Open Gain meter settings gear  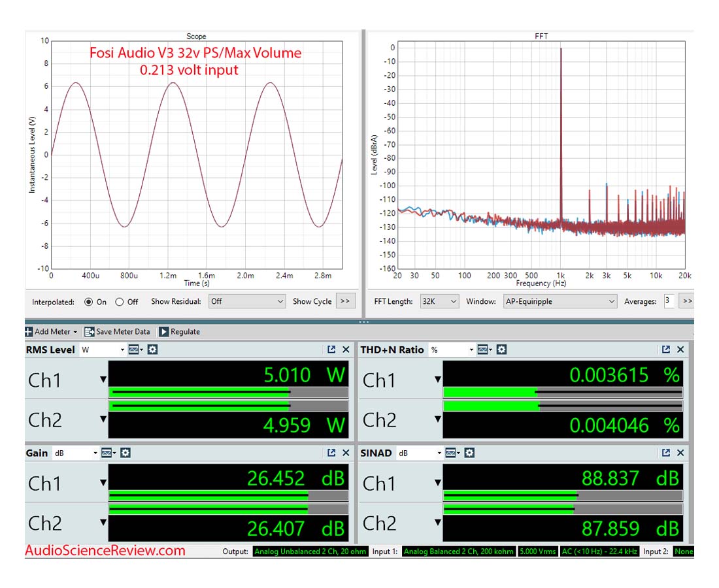click(125, 453)
